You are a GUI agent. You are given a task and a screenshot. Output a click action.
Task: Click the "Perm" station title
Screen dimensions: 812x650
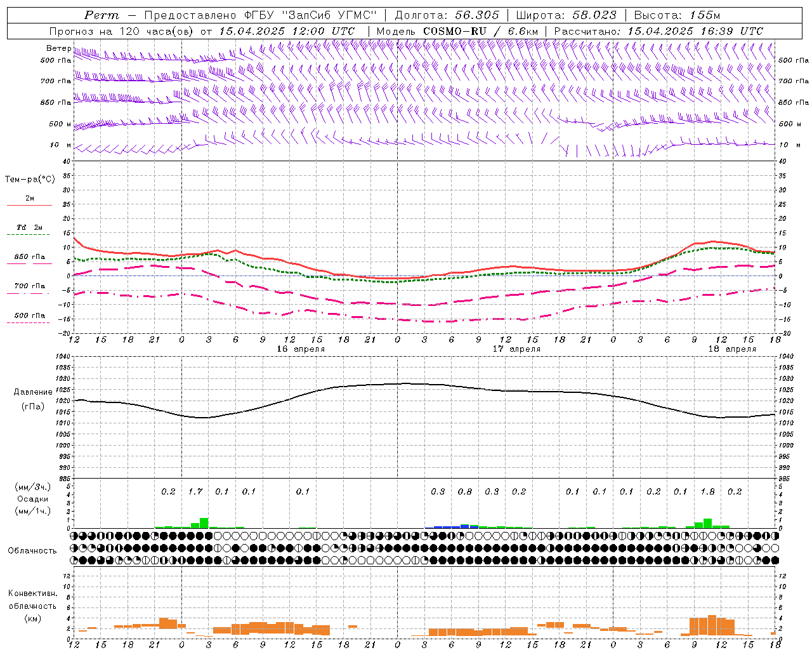[101, 15]
